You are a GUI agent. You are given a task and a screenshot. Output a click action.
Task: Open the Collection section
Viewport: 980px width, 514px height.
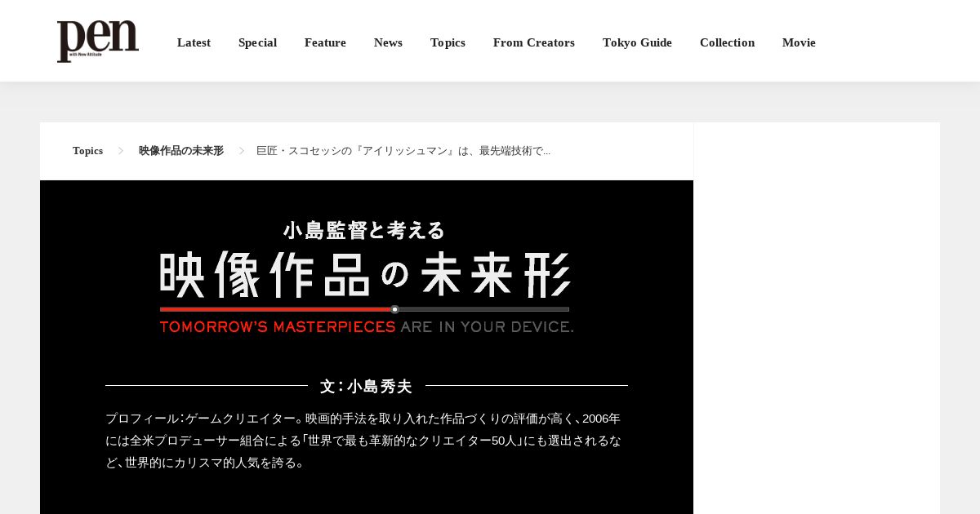727,42
